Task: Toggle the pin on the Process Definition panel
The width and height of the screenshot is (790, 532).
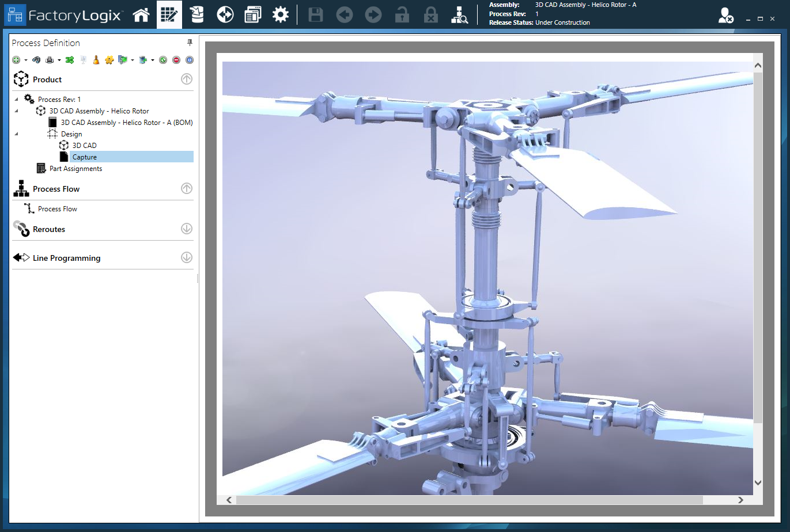Action: pyautogui.click(x=188, y=42)
